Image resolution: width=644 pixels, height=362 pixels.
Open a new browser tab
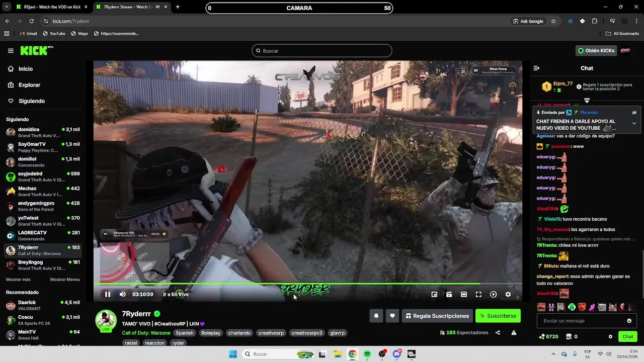[x=178, y=7]
